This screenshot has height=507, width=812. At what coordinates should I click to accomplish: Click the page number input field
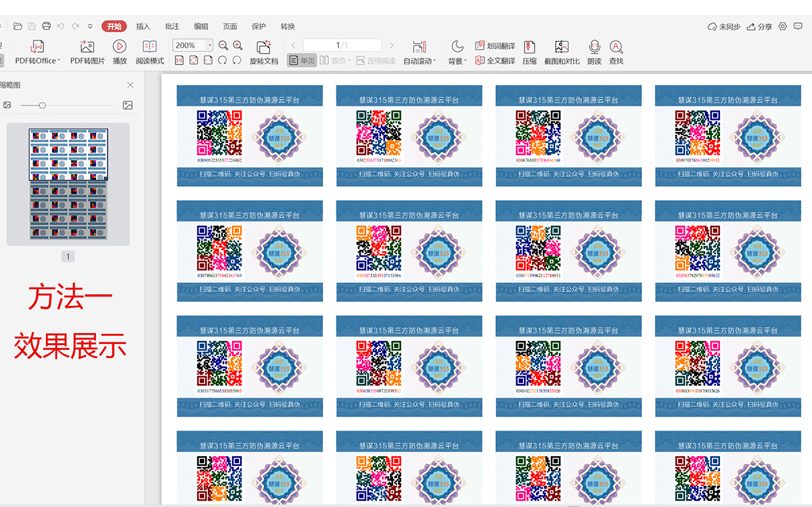click(342, 45)
